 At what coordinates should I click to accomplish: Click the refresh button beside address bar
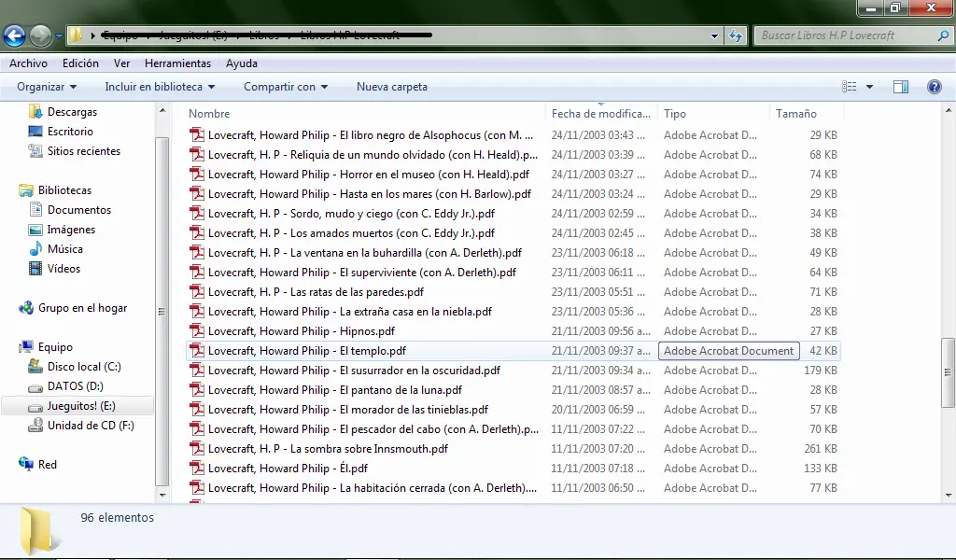coord(736,36)
